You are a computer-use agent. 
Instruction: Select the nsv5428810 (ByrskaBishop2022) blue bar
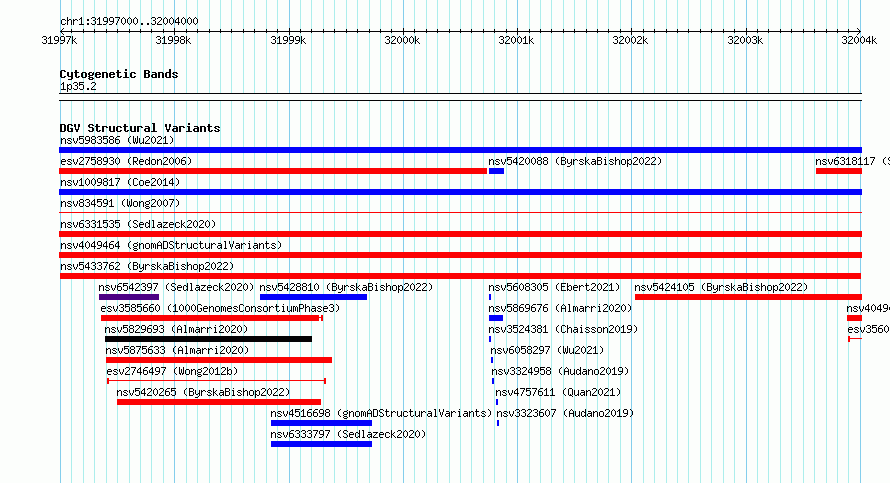pos(313,297)
